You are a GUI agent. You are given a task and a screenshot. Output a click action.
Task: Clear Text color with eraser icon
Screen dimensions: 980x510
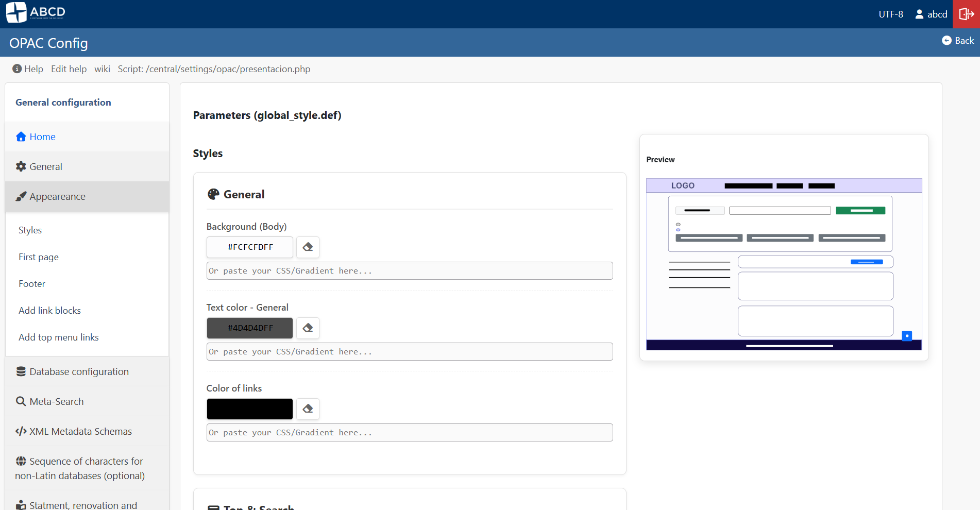308,328
